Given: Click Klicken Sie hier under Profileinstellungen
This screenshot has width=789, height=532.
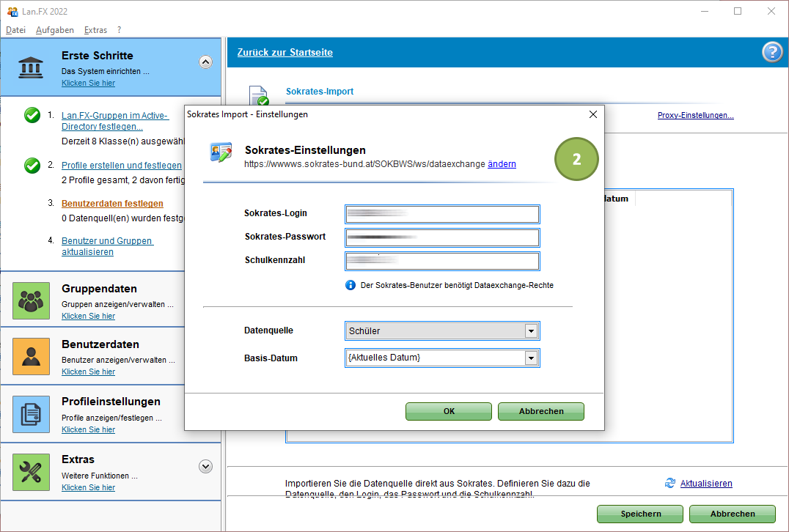Looking at the screenshot, I should [88, 429].
